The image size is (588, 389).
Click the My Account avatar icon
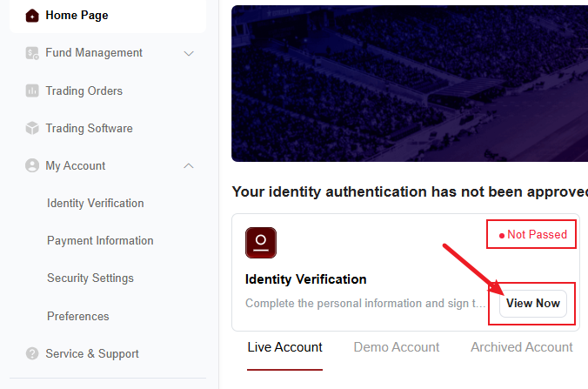[32, 165]
